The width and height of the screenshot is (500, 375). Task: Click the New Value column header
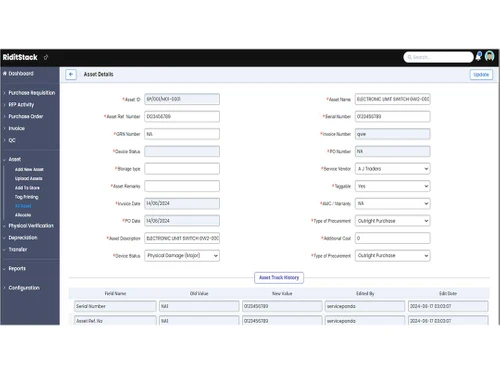[282, 294]
